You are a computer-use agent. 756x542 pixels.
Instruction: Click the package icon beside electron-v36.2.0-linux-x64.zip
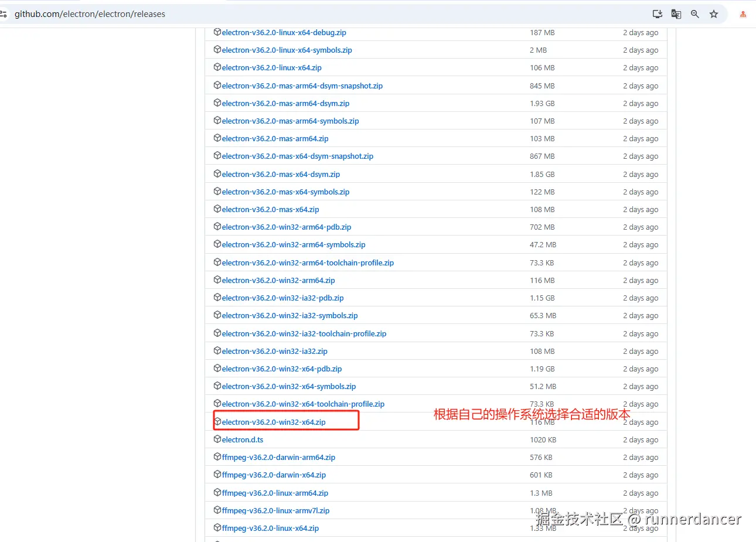pyautogui.click(x=217, y=67)
